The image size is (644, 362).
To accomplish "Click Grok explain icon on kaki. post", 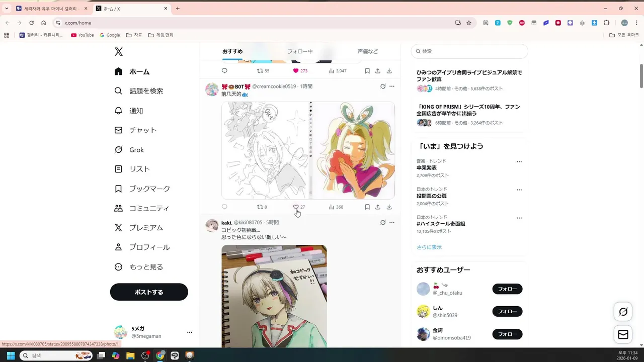I will click(x=383, y=222).
